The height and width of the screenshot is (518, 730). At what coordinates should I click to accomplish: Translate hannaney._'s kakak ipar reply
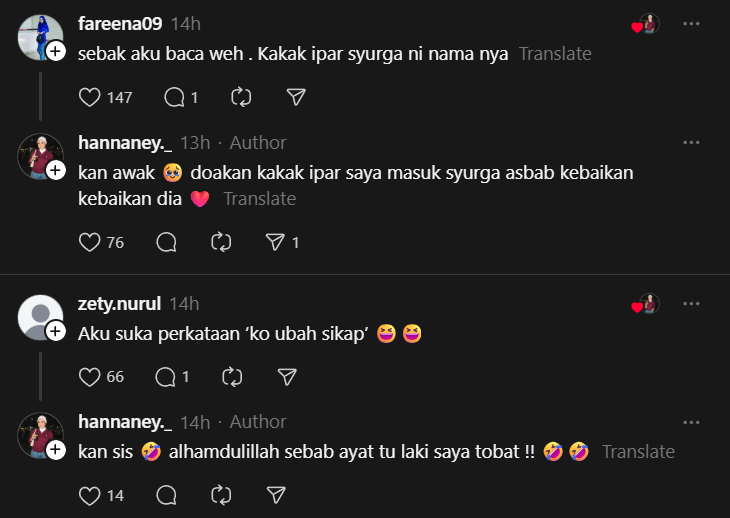point(259,199)
